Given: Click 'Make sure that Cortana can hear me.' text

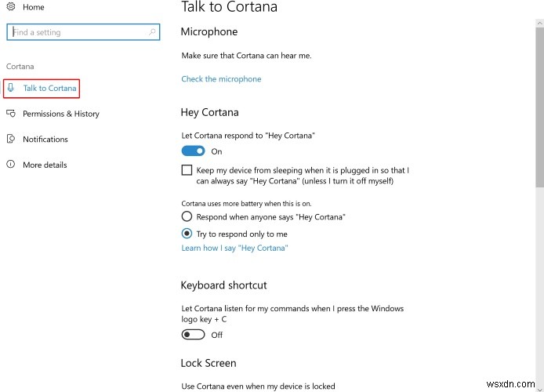Looking at the screenshot, I should (x=246, y=56).
